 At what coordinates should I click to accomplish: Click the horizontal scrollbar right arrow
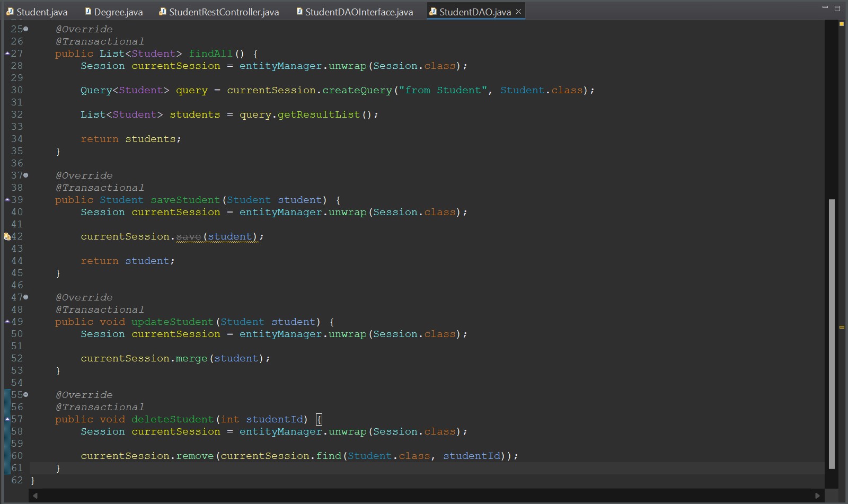pyautogui.click(x=817, y=496)
